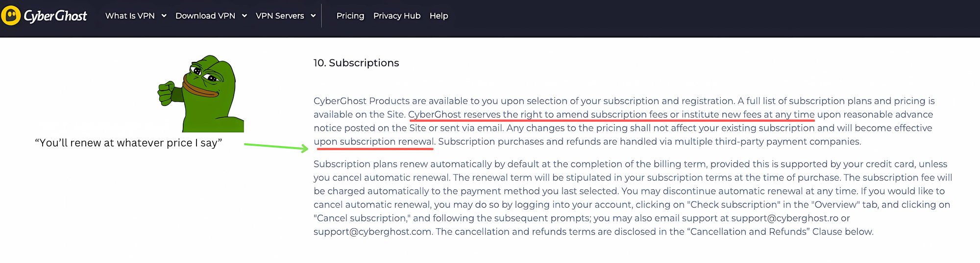This screenshot has width=980, height=263.
Task: Click the support@cyberghost.com email address
Action: 372,232
